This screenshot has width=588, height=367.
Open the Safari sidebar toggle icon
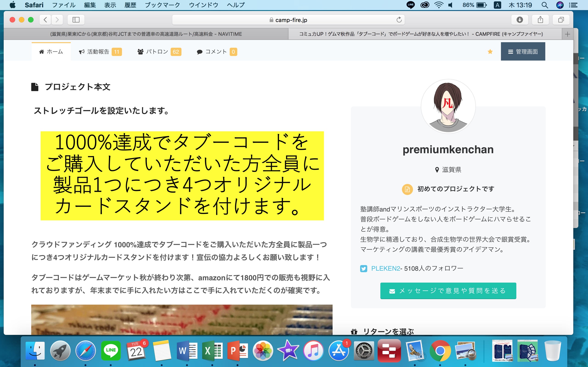tap(76, 20)
